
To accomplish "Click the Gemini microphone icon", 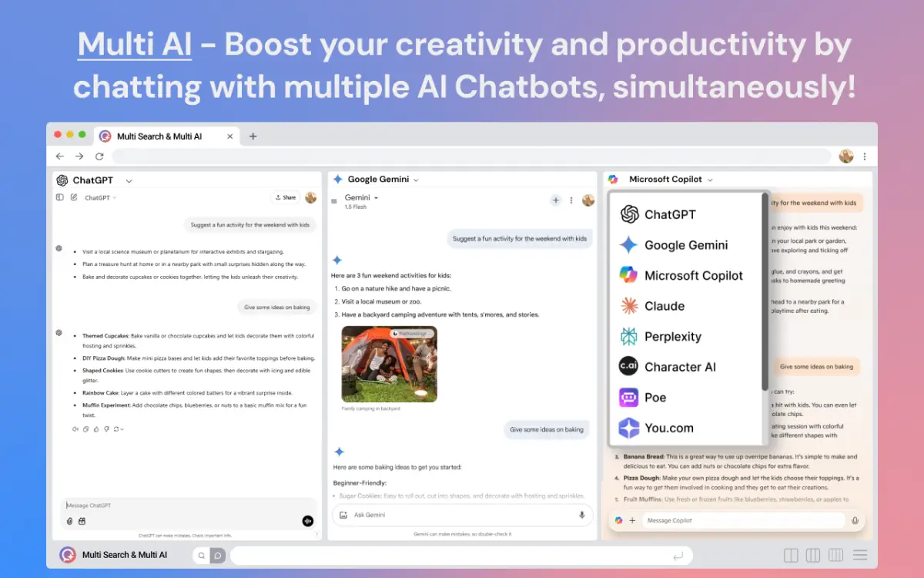I will (x=582, y=515).
